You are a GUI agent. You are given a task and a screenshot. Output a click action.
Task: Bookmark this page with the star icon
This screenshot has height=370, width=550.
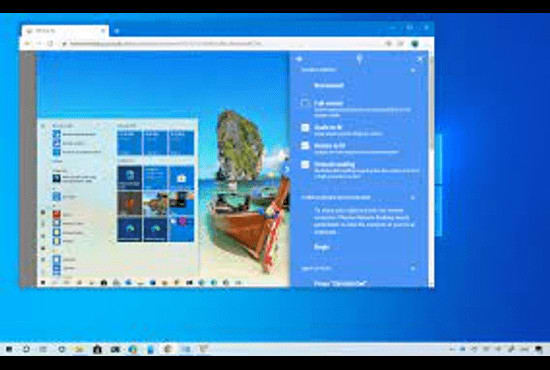pyautogui.click(x=389, y=43)
